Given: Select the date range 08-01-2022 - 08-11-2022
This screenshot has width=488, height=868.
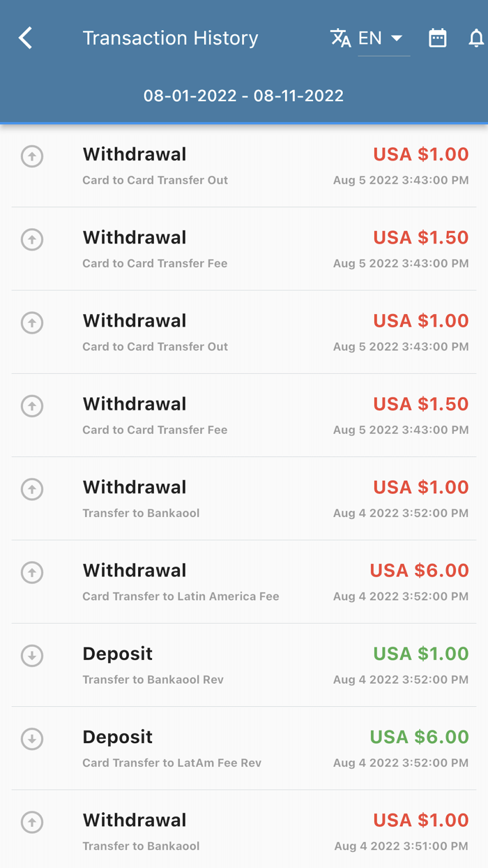Looking at the screenshot, I should 244,96.
